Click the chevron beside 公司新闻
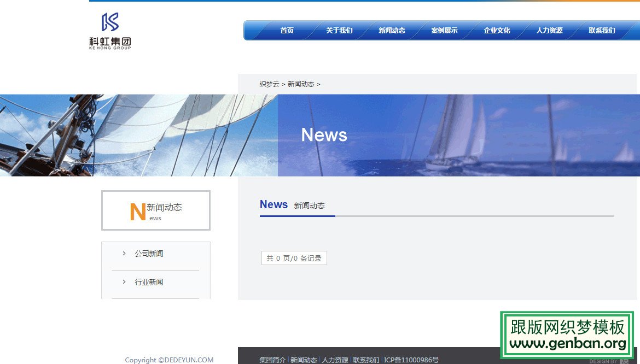 coord(124,253)
